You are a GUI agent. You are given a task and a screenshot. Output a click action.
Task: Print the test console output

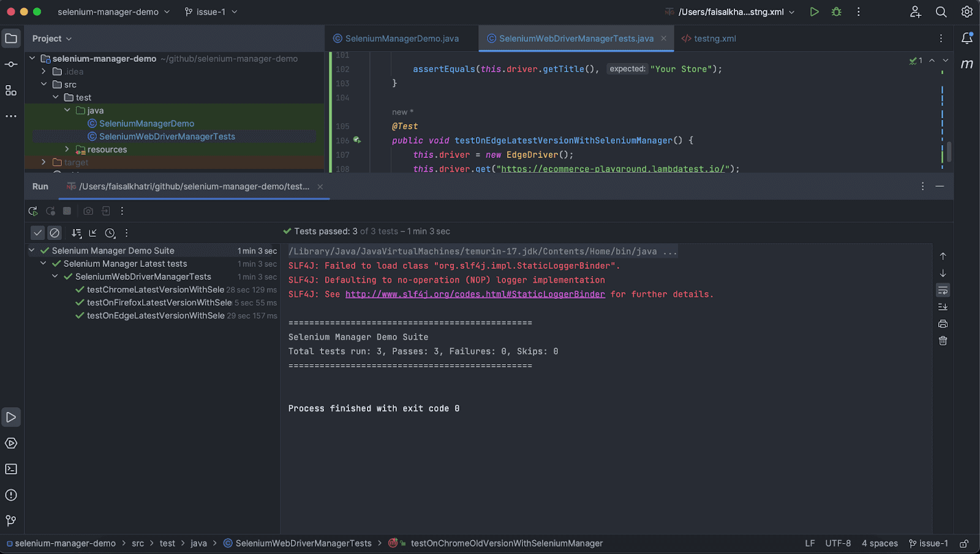[x=942, y=323]
